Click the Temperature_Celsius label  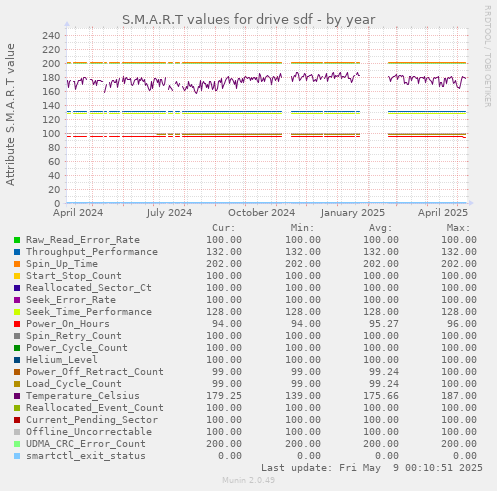[x=83, y=396]
